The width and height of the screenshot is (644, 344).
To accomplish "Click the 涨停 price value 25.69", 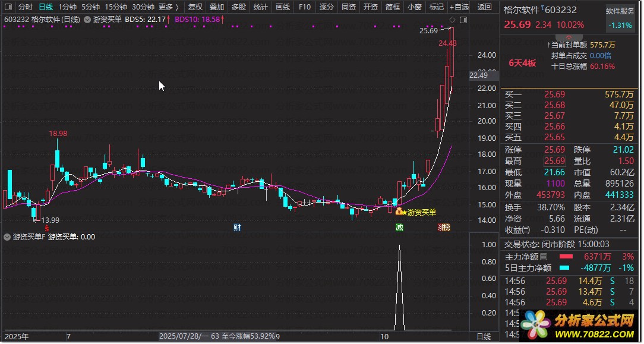I will coord(554,150).
